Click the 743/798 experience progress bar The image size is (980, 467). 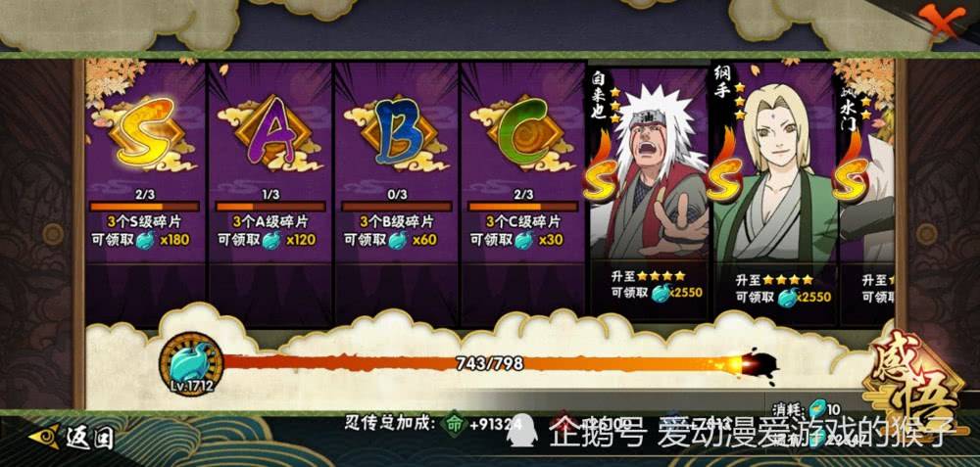(487, 363)
